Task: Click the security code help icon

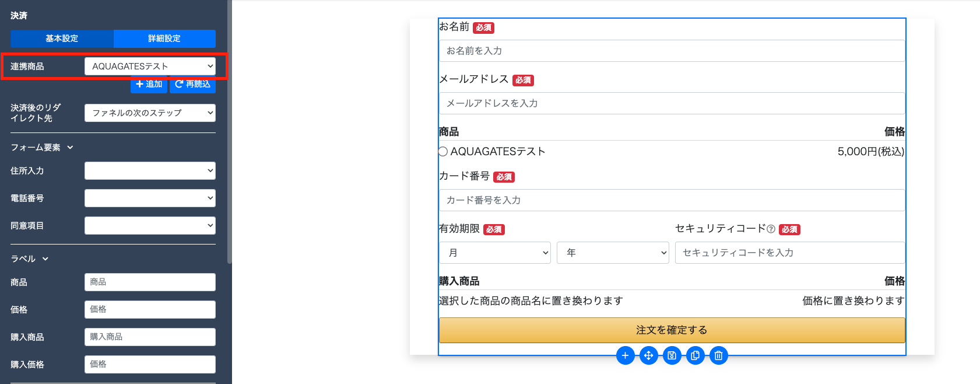Action: pyautogui.click(x=771, y=229)
